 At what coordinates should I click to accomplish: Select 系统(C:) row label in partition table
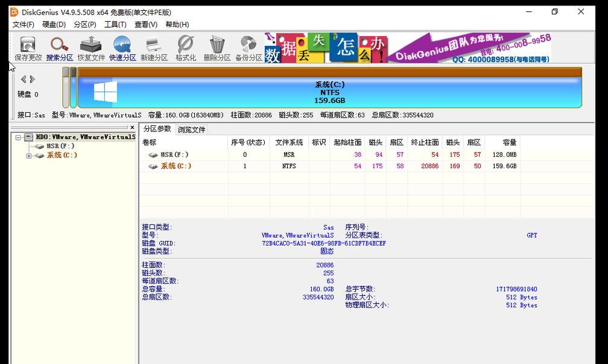176,166
